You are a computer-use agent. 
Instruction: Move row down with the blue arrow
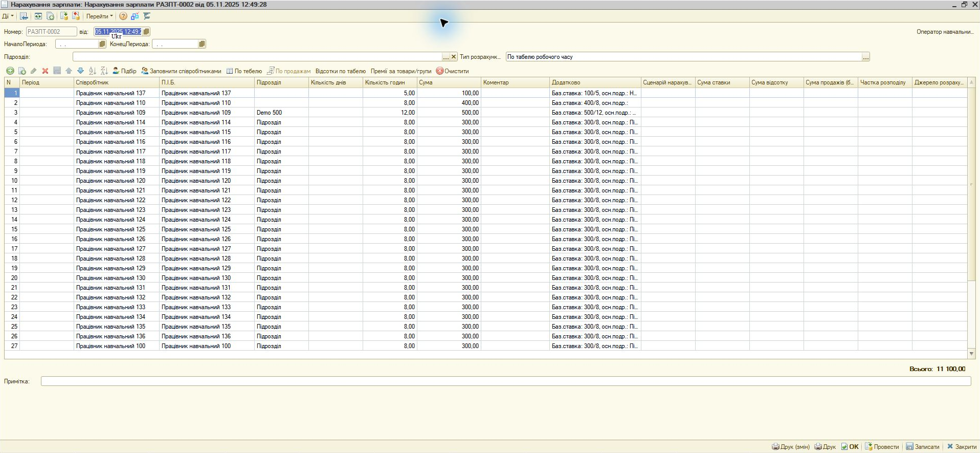point(80,71)
